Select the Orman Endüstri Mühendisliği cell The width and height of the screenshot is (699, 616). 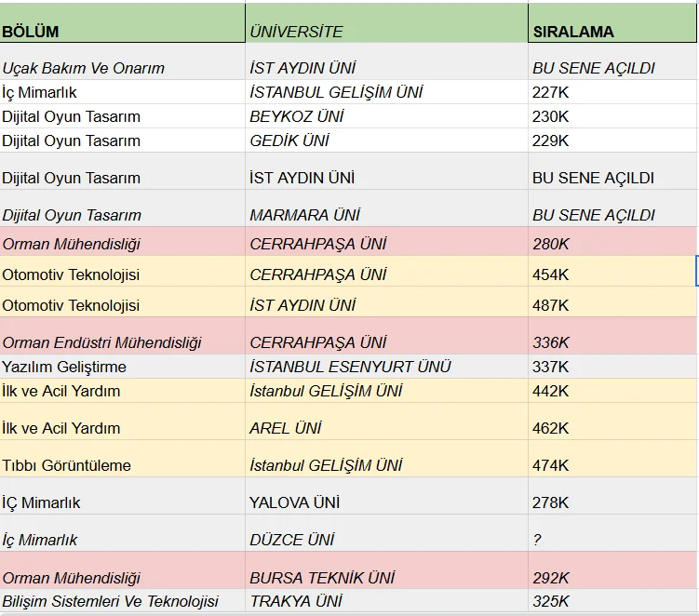(x=122, y=336)
